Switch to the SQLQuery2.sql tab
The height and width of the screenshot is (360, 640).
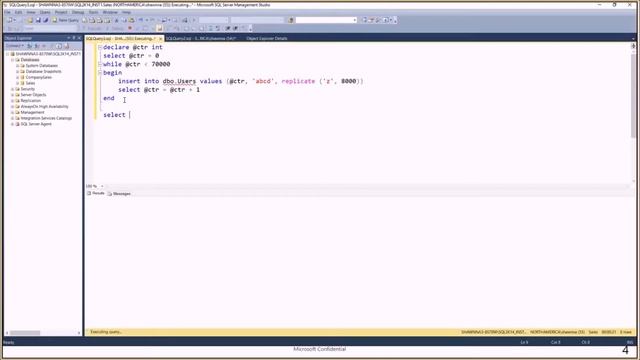click(x=201, y=38)
